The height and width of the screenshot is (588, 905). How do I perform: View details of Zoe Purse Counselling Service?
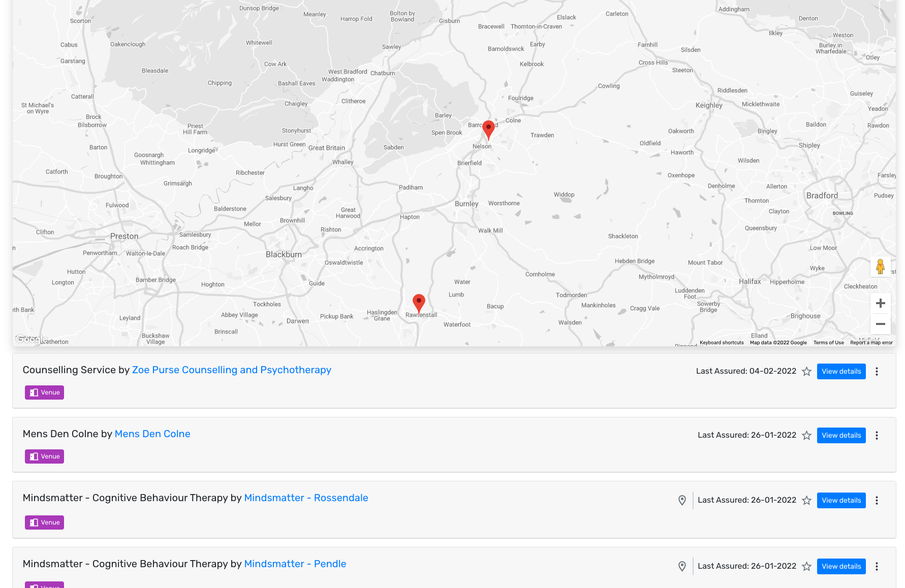[841, 371]
